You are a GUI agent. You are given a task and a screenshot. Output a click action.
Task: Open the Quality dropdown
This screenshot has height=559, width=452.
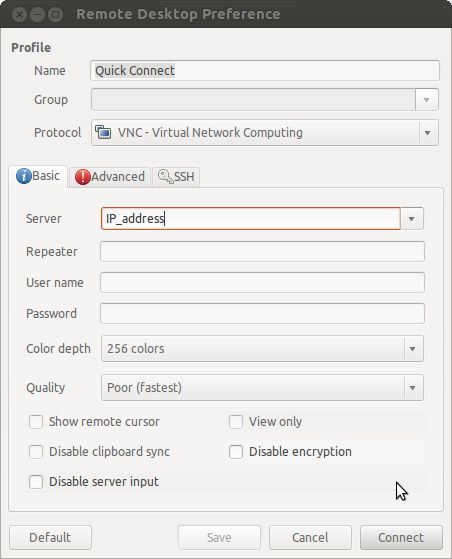coord(262,388)
